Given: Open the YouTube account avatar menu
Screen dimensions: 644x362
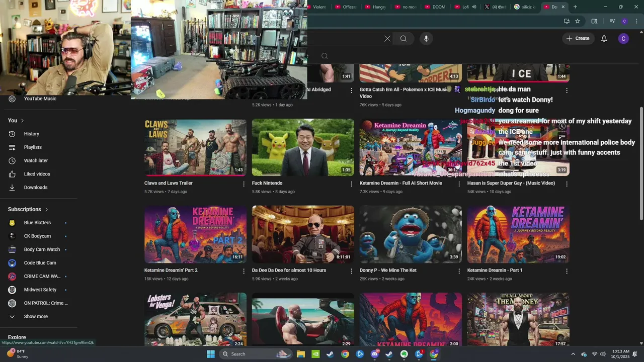Looking at the screenshot, I should pos(623,39).
